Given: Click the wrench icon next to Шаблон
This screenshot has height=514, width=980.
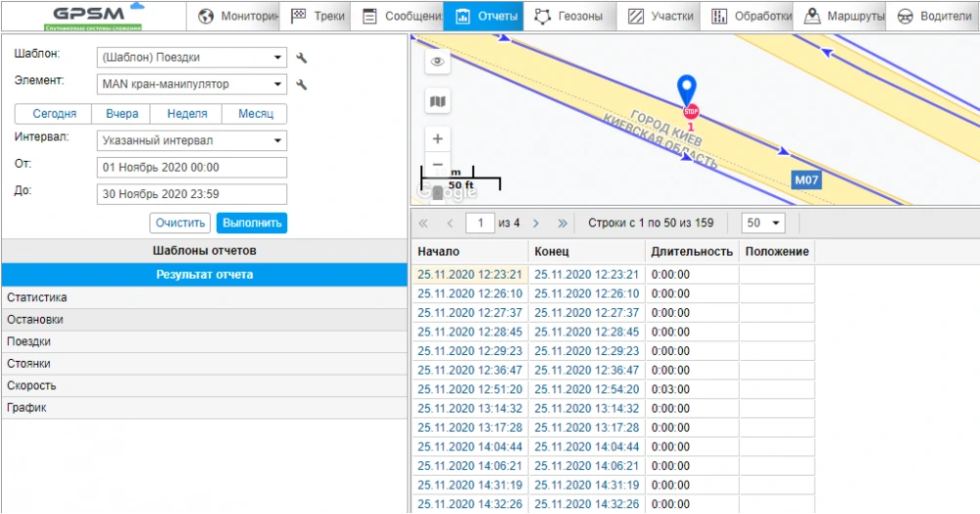Looking at the screenshot, I should pyautogui.click(x=302, y=58).
